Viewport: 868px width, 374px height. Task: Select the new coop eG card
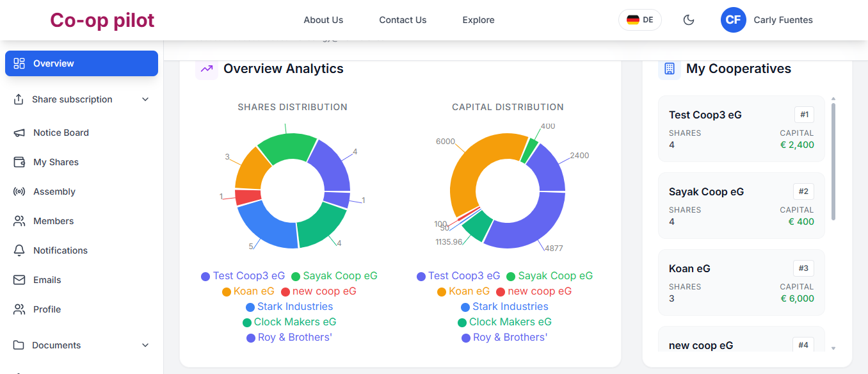[741, 339]
